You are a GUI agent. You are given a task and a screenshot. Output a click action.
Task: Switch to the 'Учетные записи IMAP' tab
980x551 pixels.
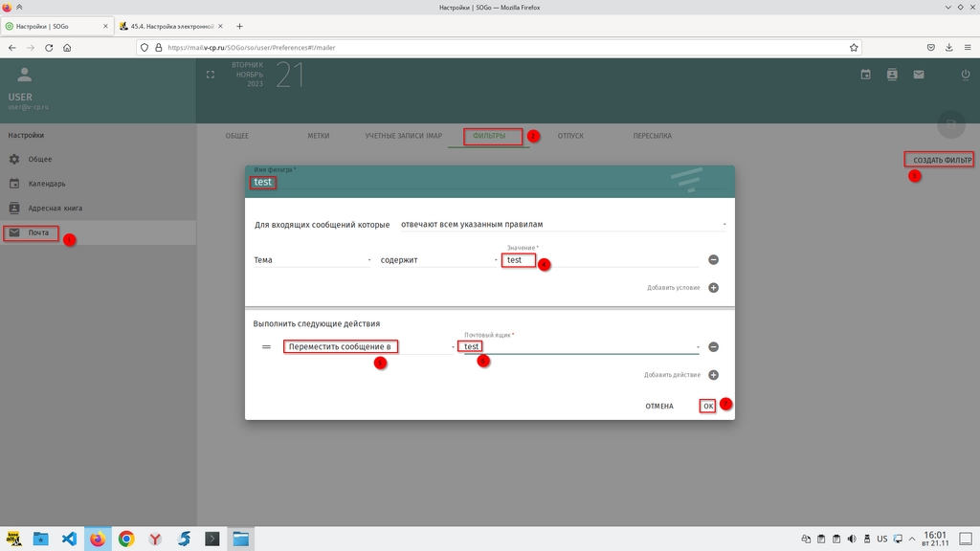[x=403, y=136]
